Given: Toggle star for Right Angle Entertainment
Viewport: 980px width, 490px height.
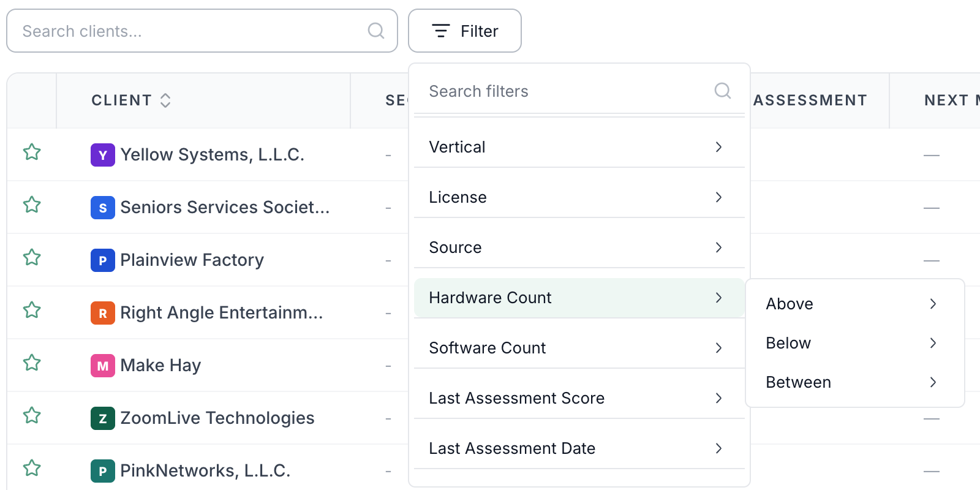Looking at the screenshot, I should (x=32, y=310).
